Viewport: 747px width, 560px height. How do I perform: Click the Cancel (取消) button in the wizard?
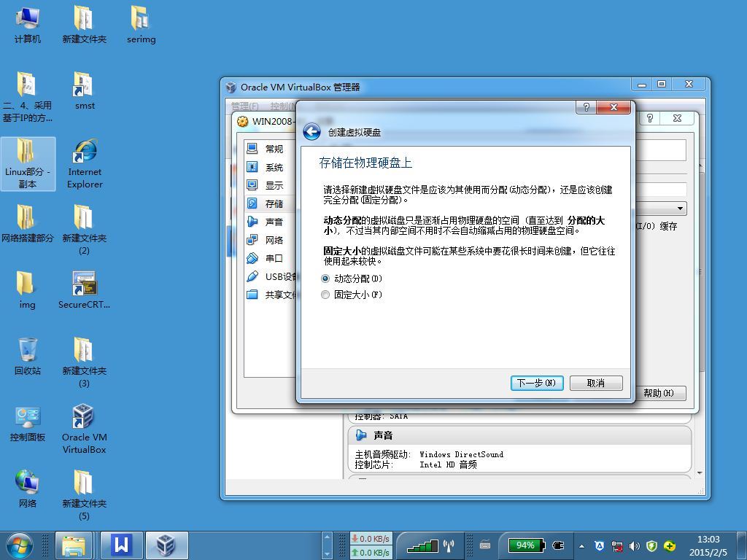click(596, 383)
